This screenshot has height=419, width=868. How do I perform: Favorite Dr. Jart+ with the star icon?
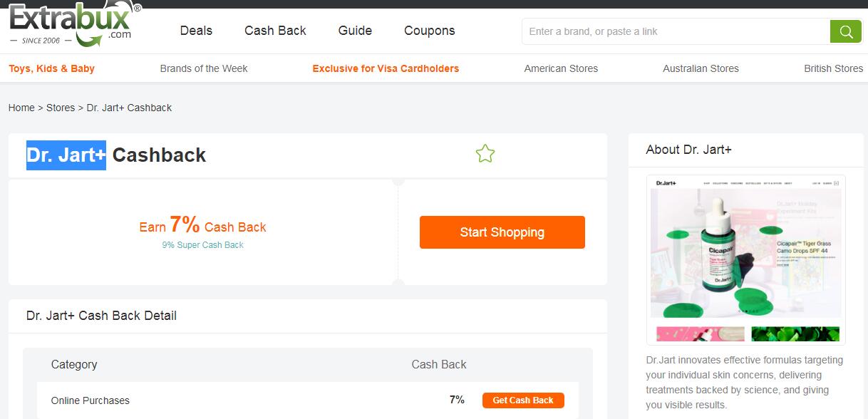[x=485, y=153]
